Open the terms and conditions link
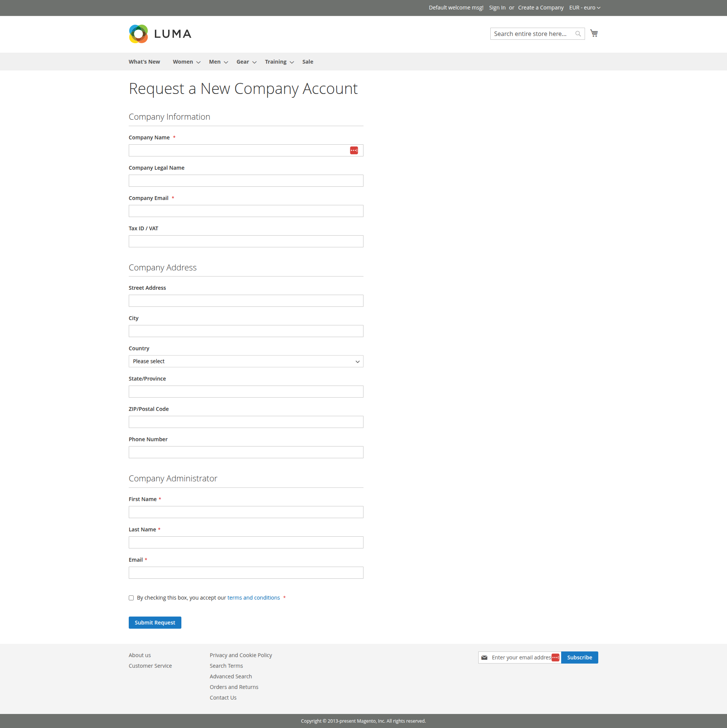The image size is (727, 728). (x=253, y=597)
